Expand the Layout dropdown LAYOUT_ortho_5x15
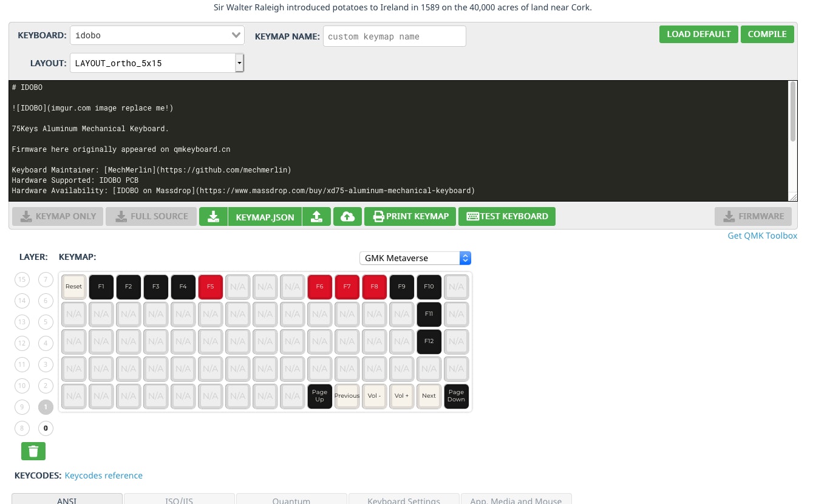813x504 pixels. (157, 63)
